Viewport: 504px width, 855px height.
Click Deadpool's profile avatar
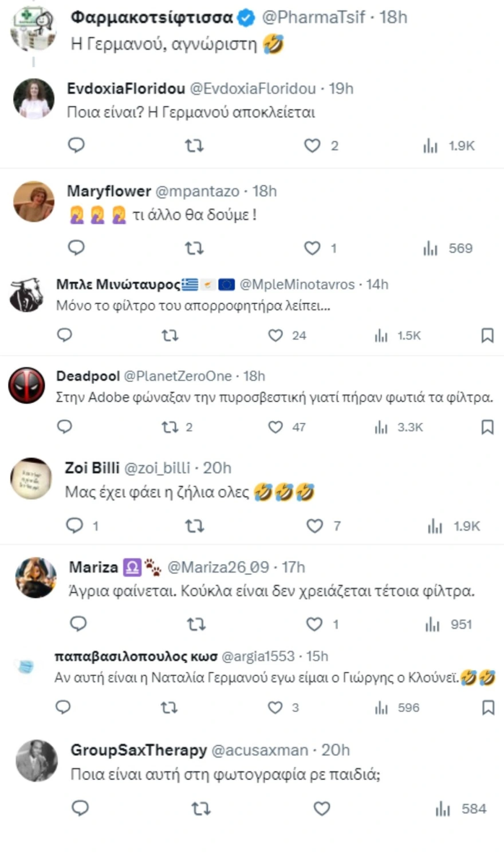[x=26, y=385]
